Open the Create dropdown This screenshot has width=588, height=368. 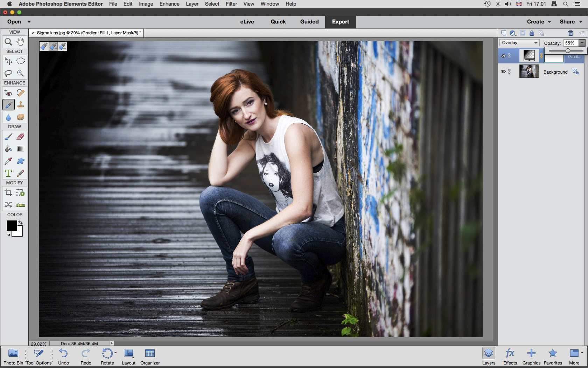(539, 22)
